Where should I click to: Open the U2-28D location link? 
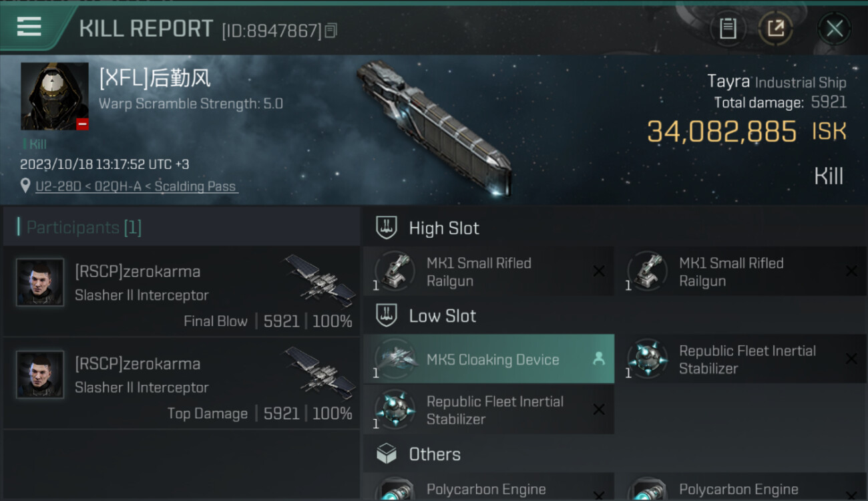coord(136,186)
